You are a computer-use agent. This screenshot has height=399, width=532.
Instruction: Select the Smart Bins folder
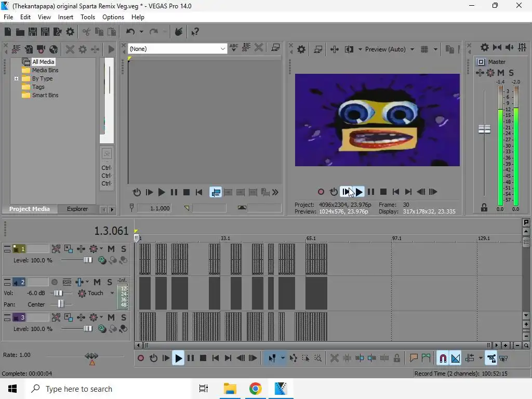(x=45, y=95)
